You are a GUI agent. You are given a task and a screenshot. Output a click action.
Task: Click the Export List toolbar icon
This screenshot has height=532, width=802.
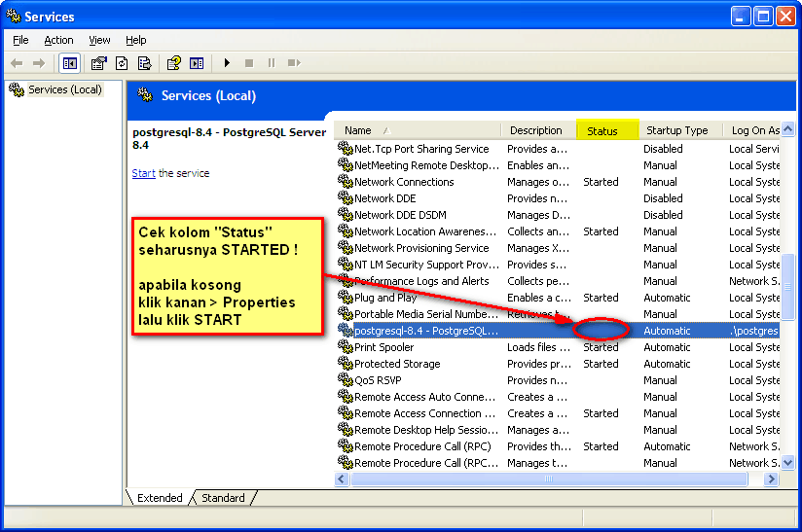145,63
